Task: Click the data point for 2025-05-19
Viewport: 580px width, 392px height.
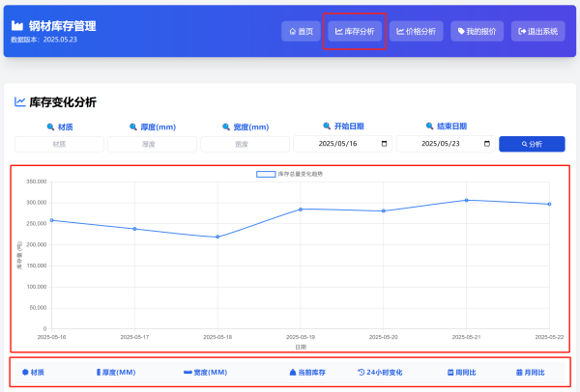Action: tap(301, 210)
